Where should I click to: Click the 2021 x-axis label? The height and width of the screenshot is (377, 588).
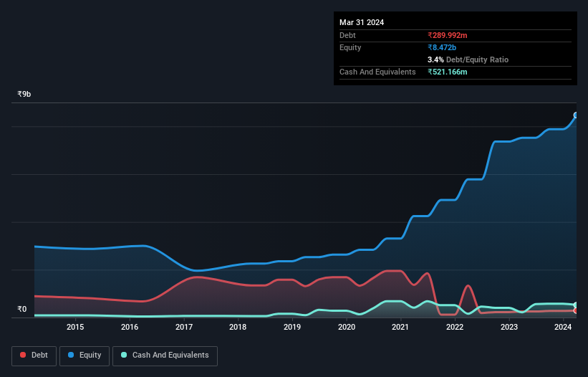400,327
